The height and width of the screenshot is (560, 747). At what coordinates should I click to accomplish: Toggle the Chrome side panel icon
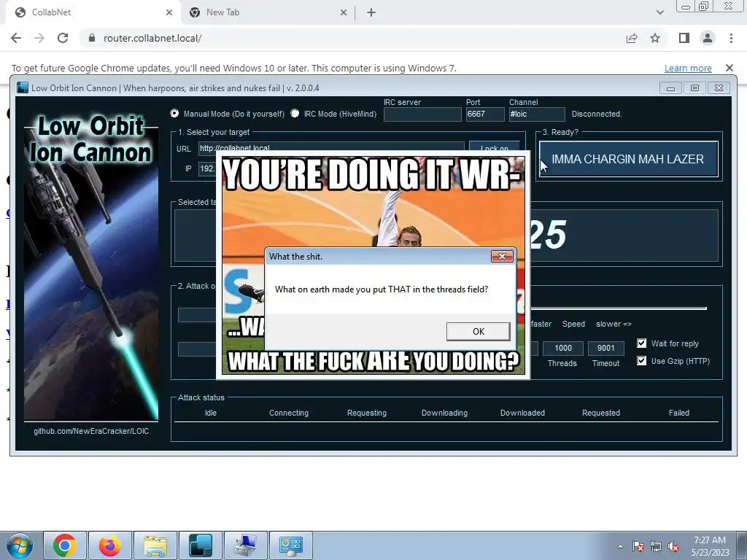[684, 38]
